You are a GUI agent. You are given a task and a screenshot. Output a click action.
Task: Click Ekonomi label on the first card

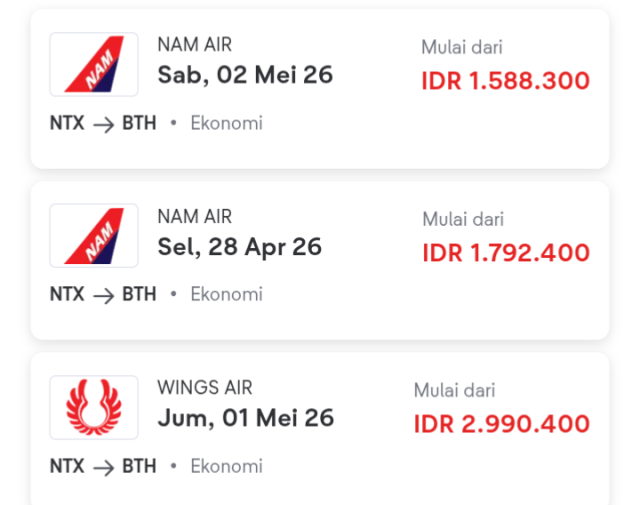[226, 124]
